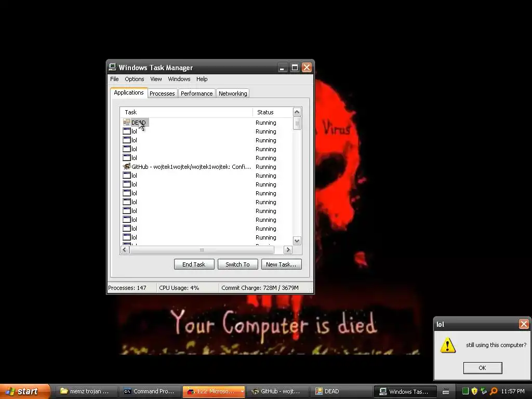Open the Start menu

pyautogui.click(x=24, y=391)
